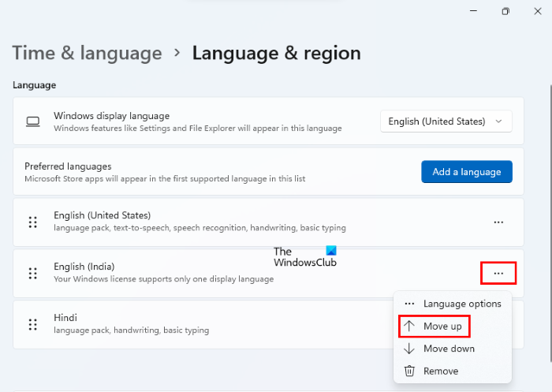552x392 pixels.
Task: Go back to Time & language
Action: click(87, 53)
